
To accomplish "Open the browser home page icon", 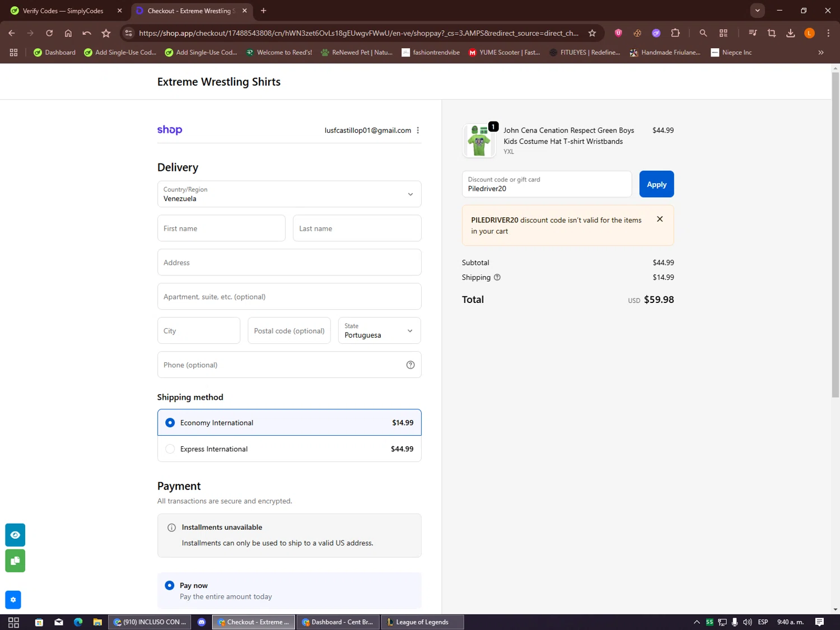I will [x=68, y=33].
